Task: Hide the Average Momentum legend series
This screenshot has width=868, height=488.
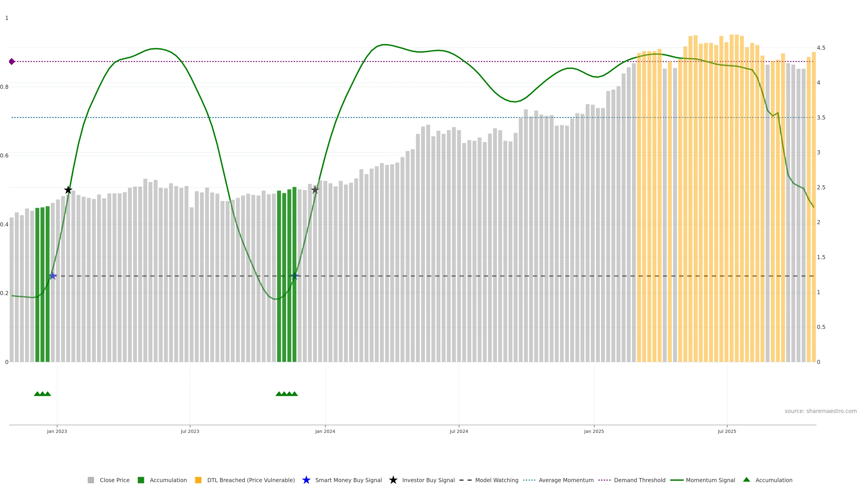Action: pyautogui.click(x=566, y=480)
